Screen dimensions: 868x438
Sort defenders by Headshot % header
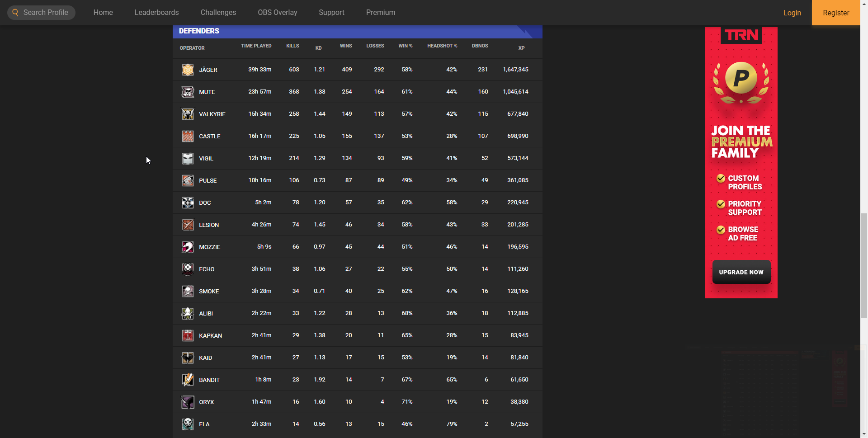pyautogui.click(x=442, y=46)
